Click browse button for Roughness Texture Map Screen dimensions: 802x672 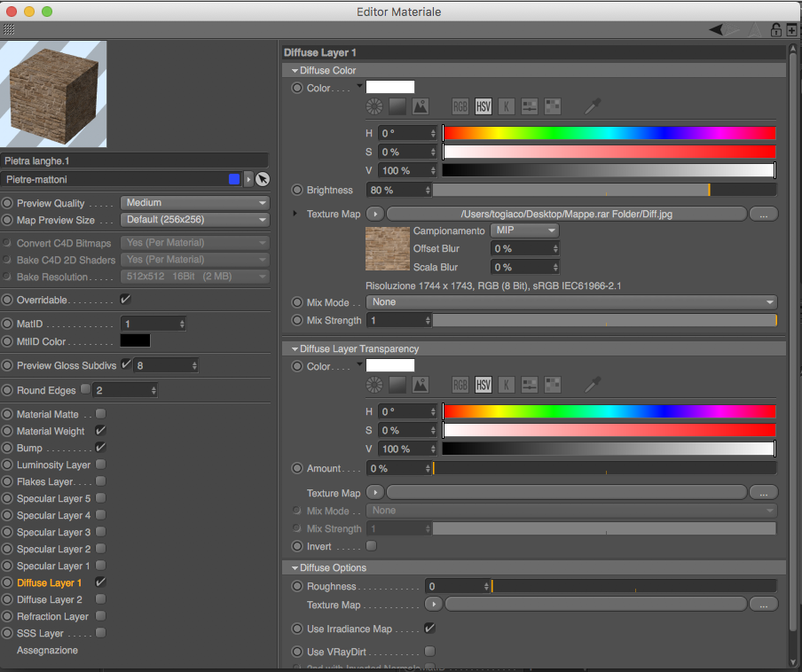(763, 604)
